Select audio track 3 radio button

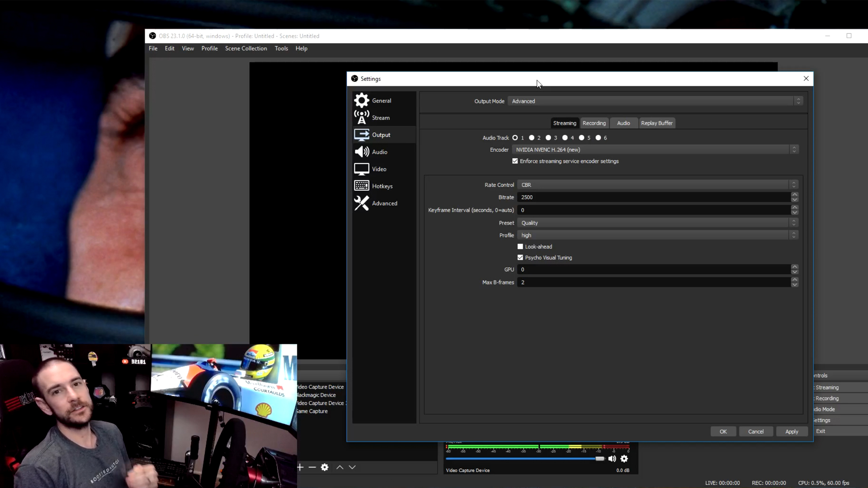[x=548, y=138]
